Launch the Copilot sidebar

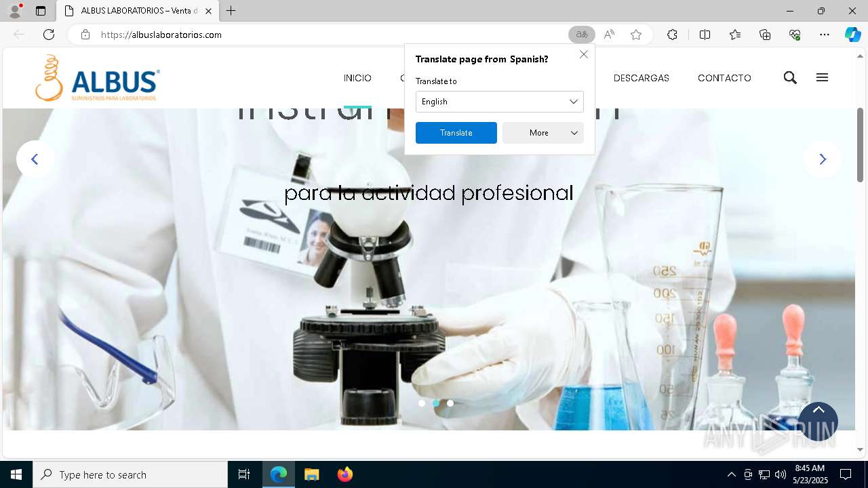pyautogui.click(x=853, y=35)
